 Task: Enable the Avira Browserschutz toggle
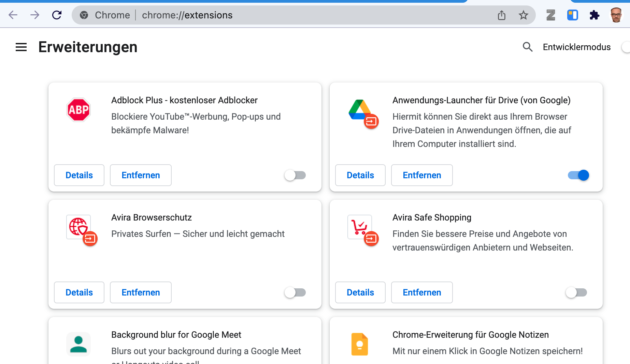point(295,292)
